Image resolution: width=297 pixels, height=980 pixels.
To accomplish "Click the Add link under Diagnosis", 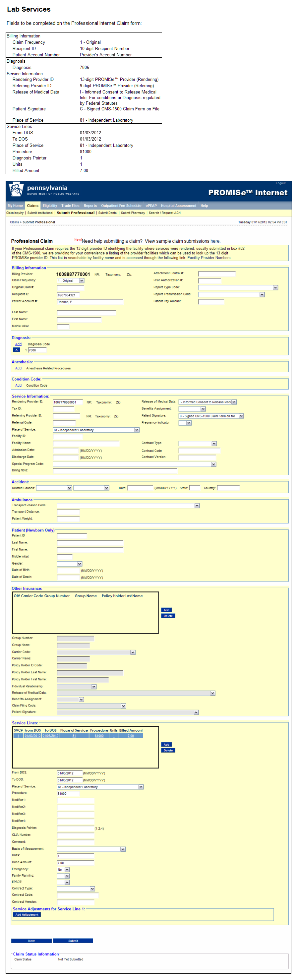I will (18, 344).
